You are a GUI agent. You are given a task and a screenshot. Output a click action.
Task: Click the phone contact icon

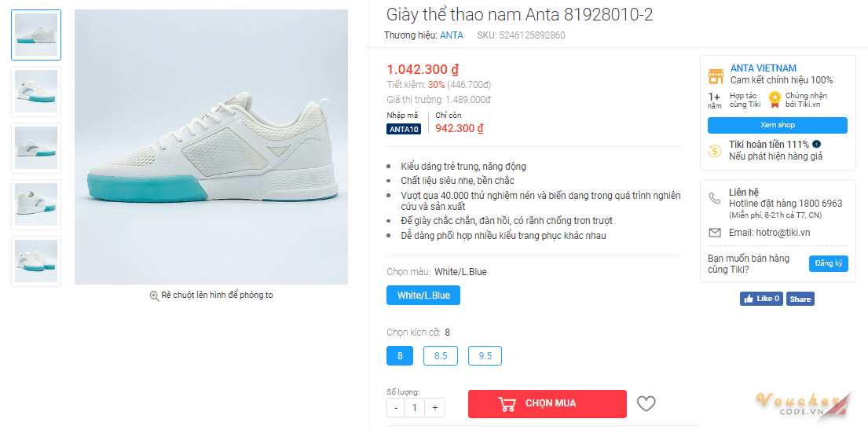(715, 198)
